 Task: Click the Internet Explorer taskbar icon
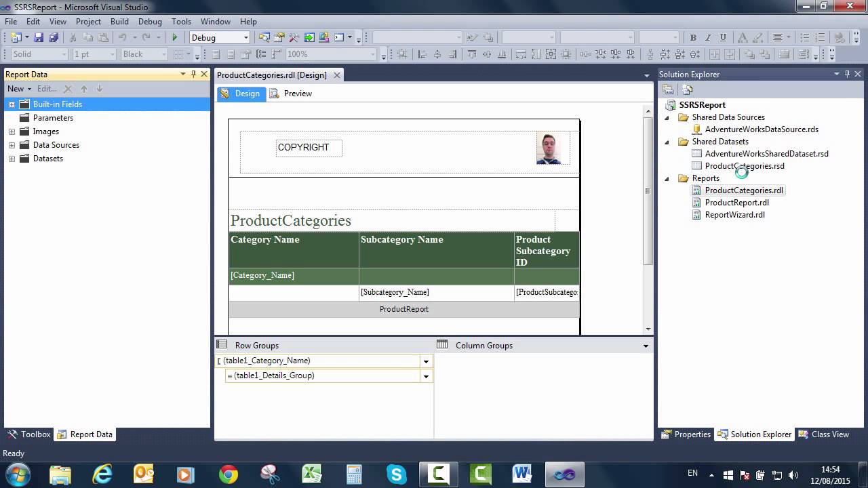(x=102, y=474)
